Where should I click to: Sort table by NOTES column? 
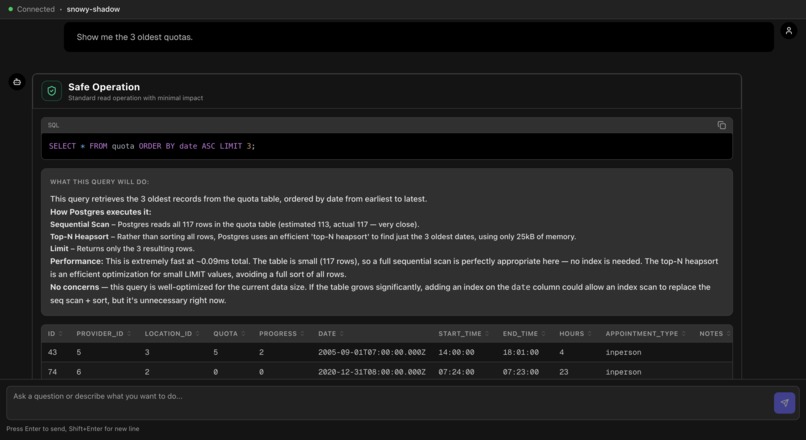pos(715,334)
